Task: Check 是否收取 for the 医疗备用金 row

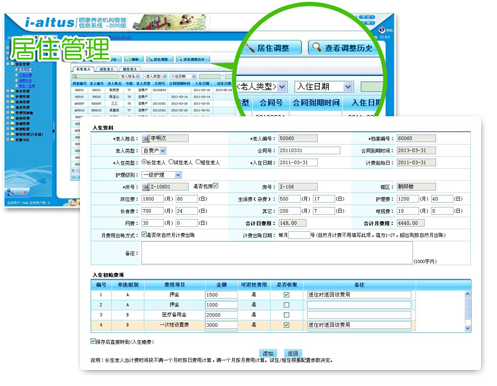Action: [x=286, y=315]
